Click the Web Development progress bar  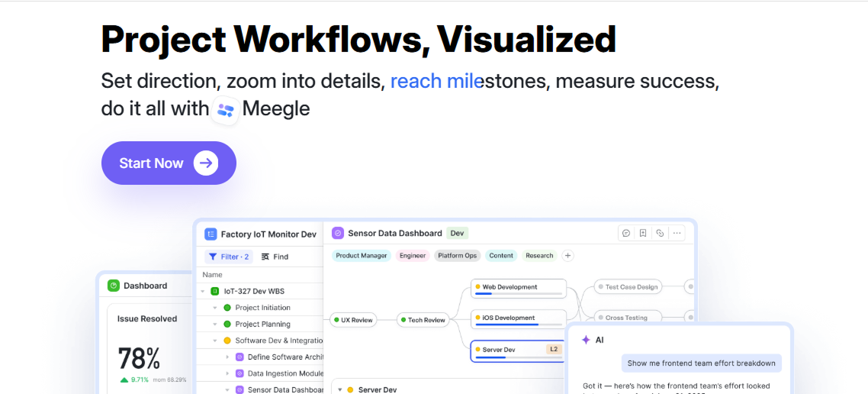[x=519, y=294]
